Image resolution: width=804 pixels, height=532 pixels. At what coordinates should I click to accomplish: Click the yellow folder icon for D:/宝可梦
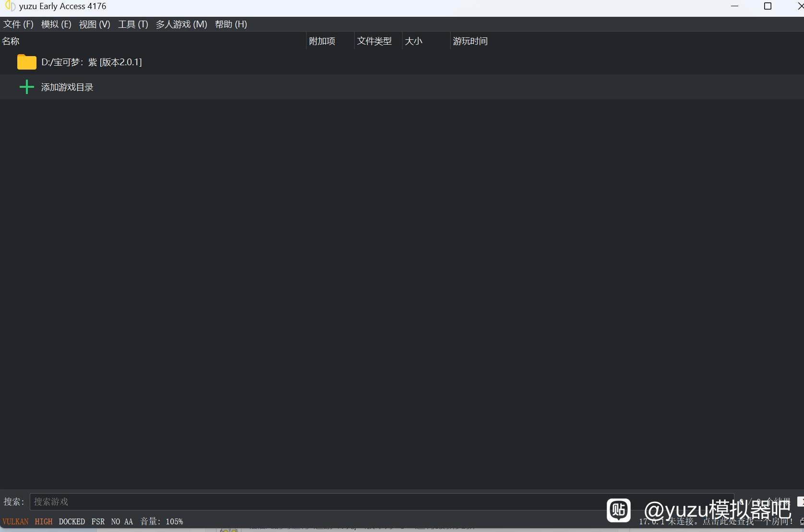click(27, 62)
